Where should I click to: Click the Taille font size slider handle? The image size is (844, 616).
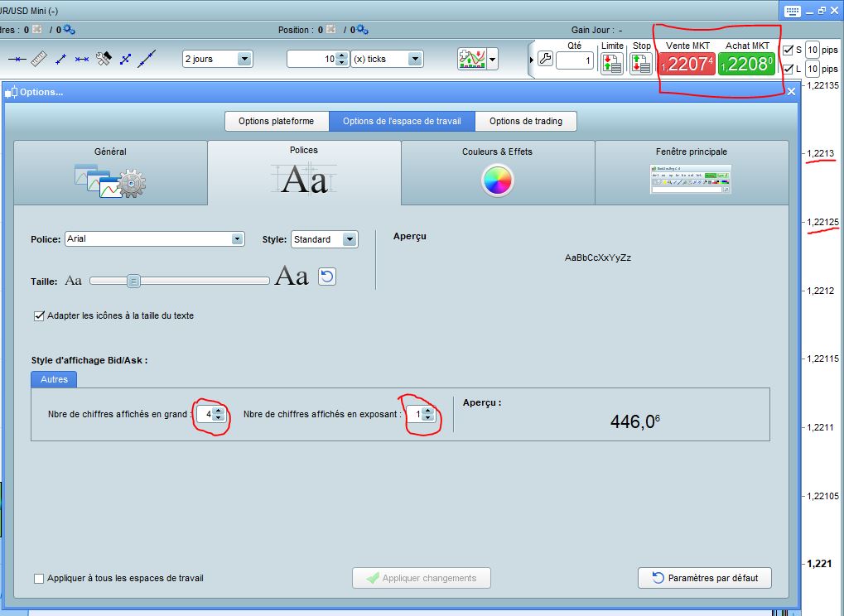133,281
